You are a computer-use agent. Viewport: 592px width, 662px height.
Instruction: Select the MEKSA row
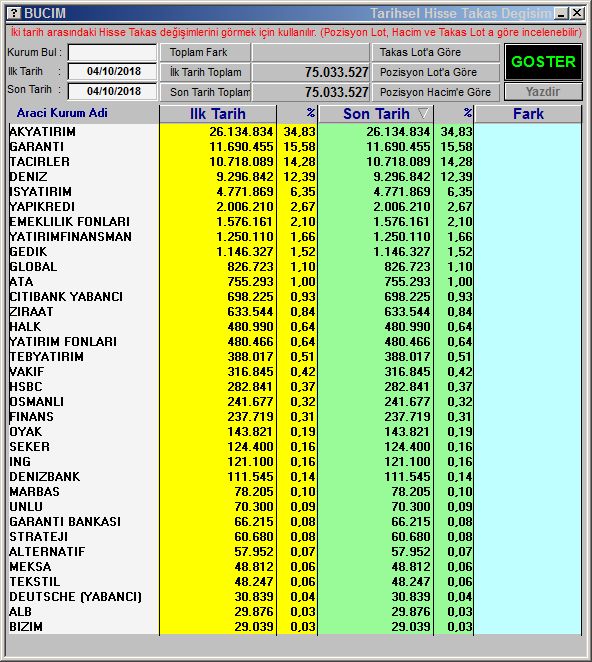click(x=295, y=567)
